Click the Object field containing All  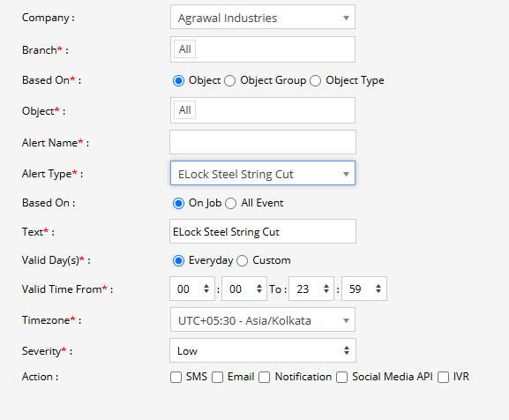coord(263,110)
